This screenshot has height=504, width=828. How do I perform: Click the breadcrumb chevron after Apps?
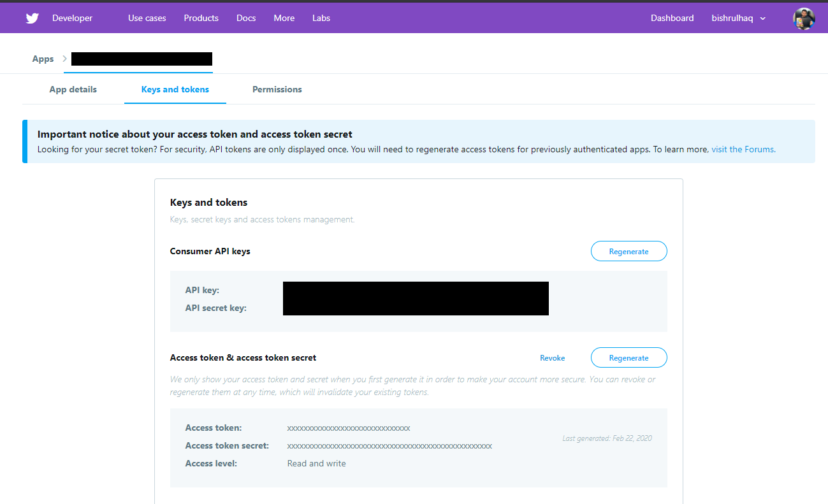[x=64, y=59]
